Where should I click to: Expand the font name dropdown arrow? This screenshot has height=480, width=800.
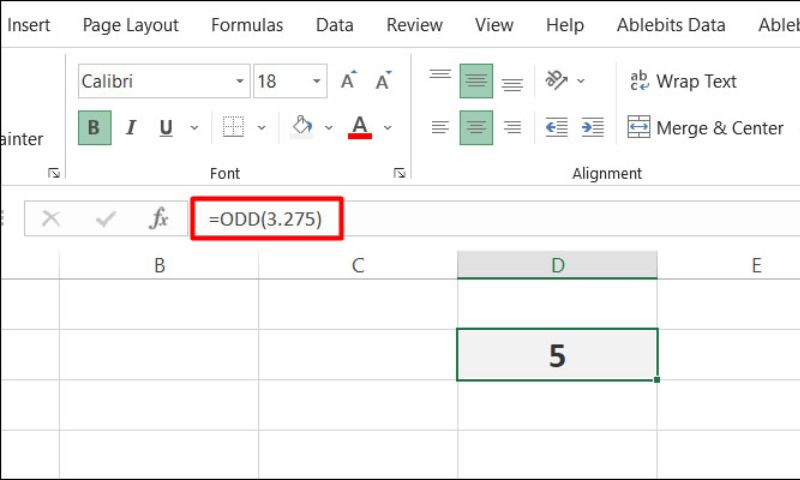pos(240,81)
